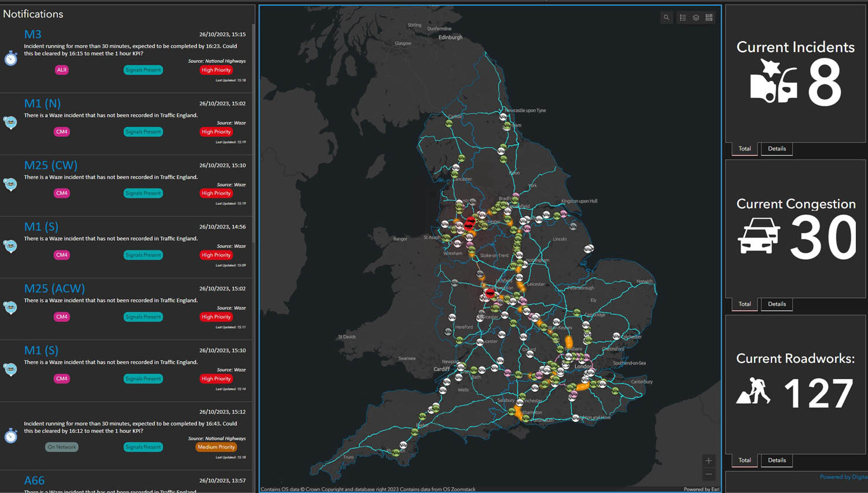Click the Current Roadworks worker icon
Screen dimensions: 868x493
coord(753,391)
